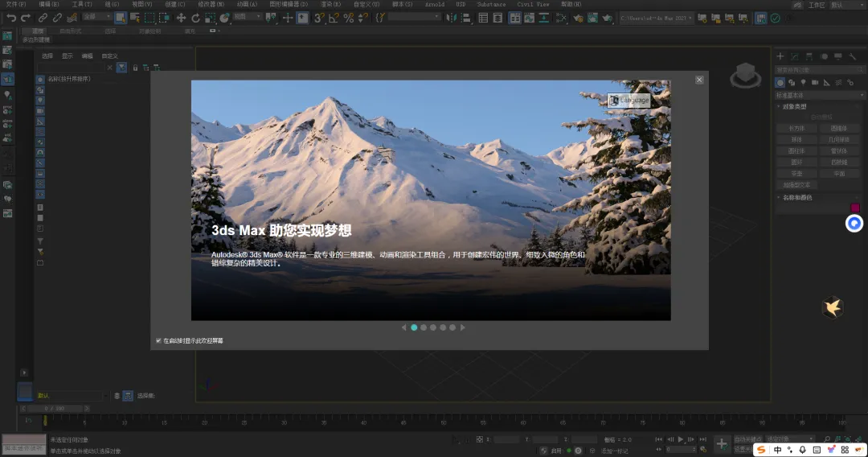The image size is (868, 457).
Task: Open the Utilities wrench tab
Action: (x=853, y=56)
